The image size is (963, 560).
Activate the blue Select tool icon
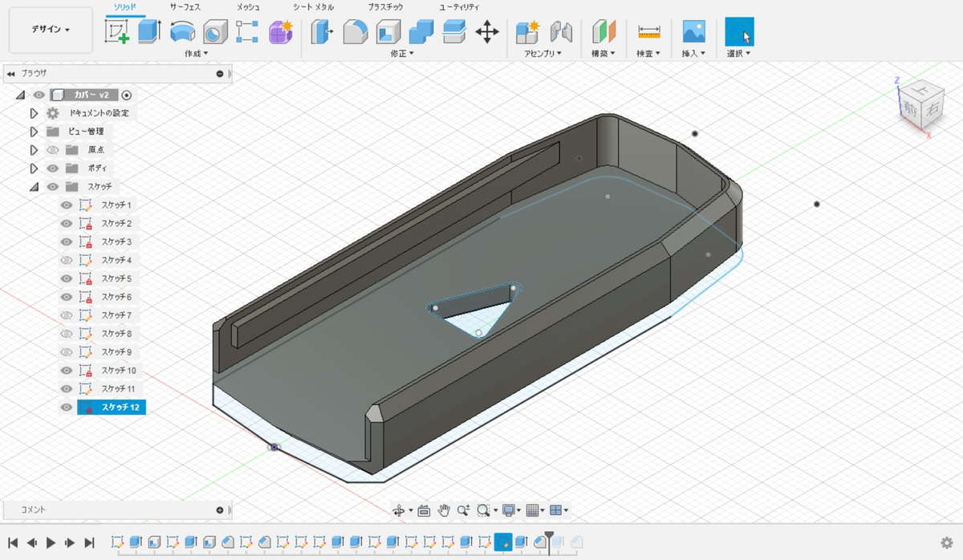coord(739,32)
